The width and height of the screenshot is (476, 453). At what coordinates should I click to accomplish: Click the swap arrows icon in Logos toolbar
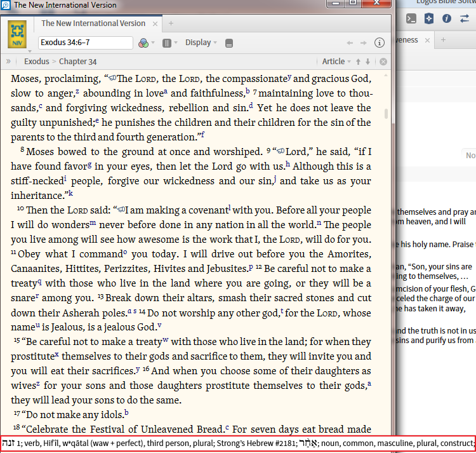[465, 19]
